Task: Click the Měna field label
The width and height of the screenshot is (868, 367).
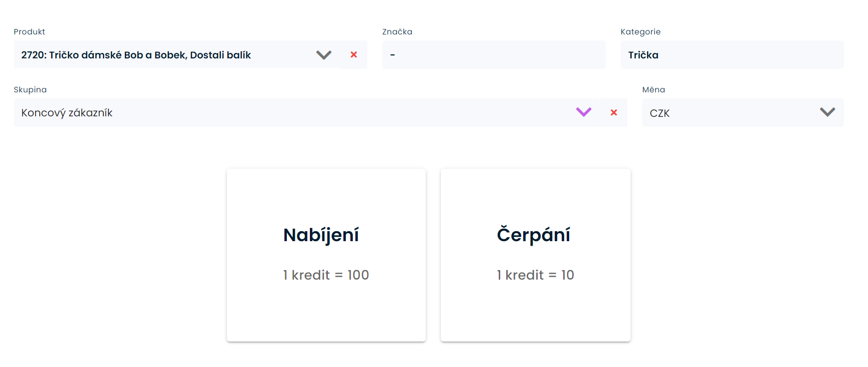Action: click(x=654, y=90)
